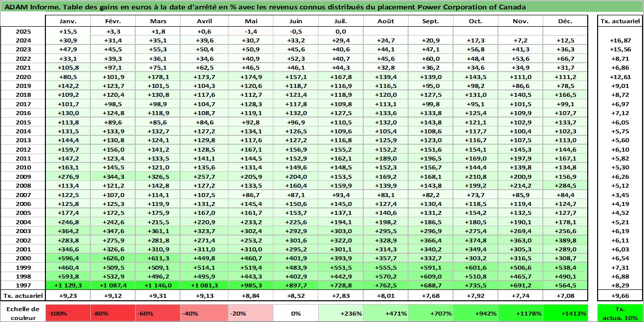The width and height of the screenshot is (644, 322).
Task: Select the 0,0 cell for Juil. 2025
Action: (x=341, y=31)
